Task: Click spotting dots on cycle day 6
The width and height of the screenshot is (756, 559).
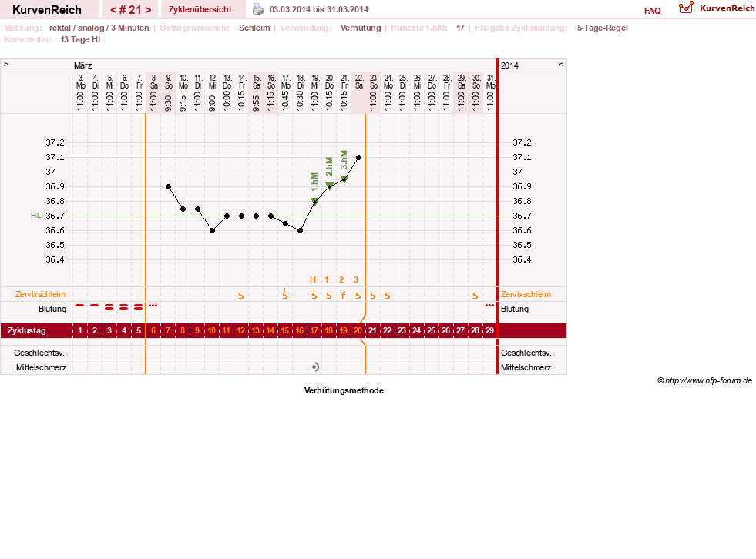Action: click(x=153, y=306)
